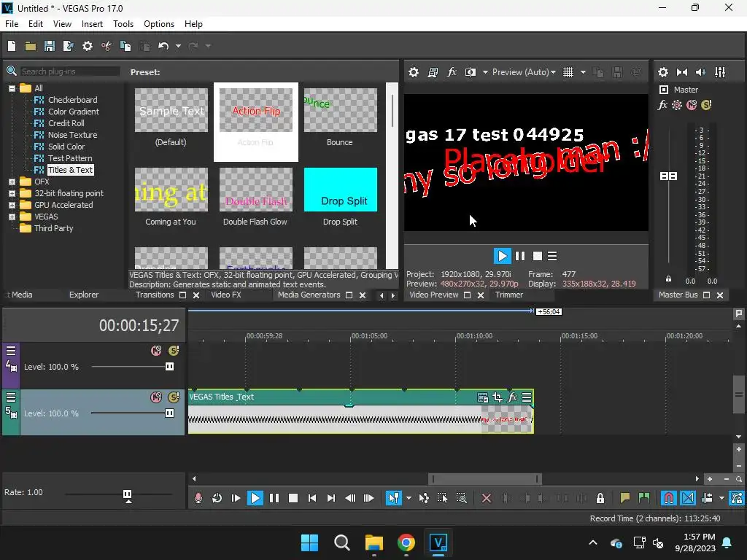Play the video preview

pos(502,256)
